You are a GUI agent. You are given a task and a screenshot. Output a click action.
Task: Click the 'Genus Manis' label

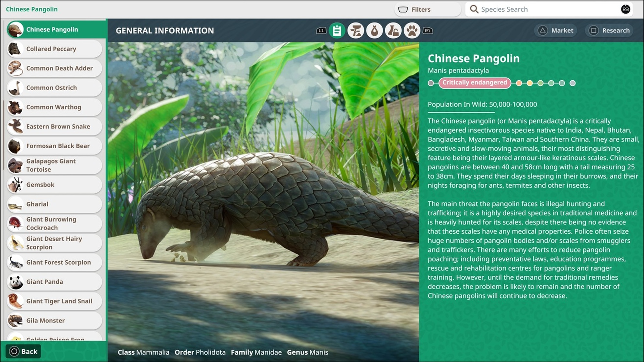click(x=307, y=352)
